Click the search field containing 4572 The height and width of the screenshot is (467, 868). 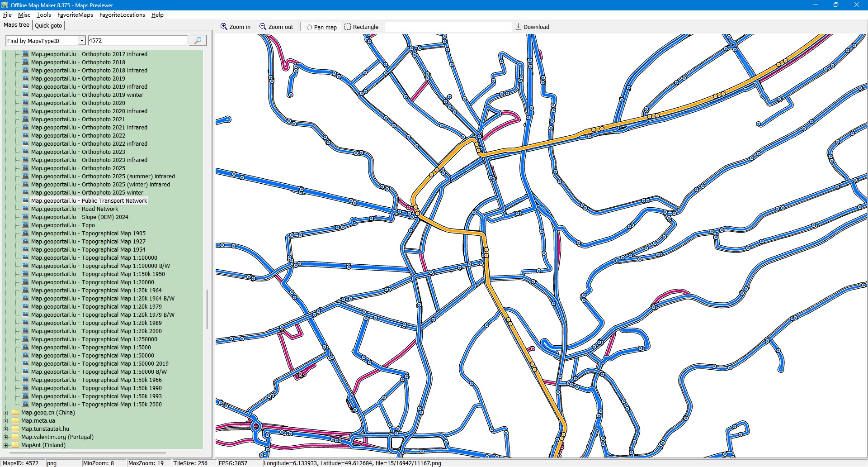137,41
